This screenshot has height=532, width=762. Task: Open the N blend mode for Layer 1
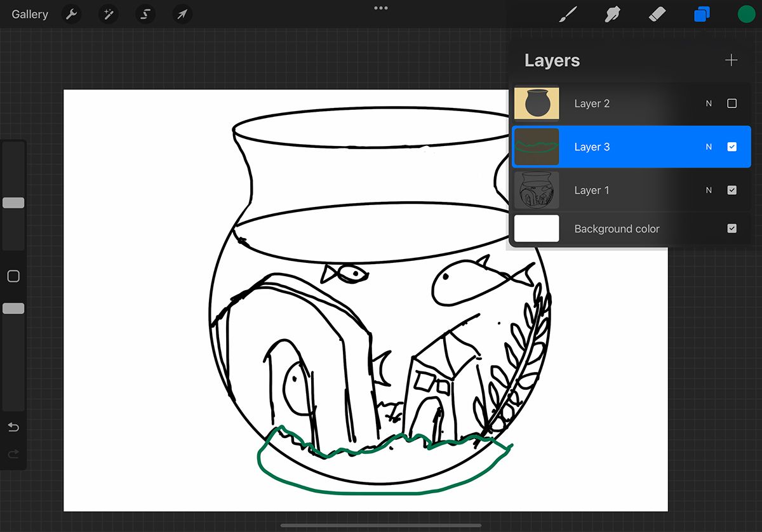[708, 190]
